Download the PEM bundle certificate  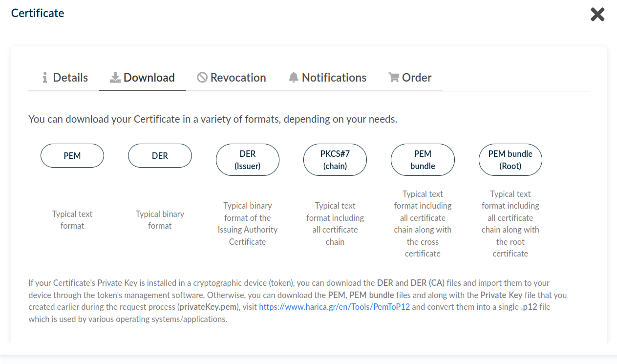pyautogui.click(x=423, y=159)
